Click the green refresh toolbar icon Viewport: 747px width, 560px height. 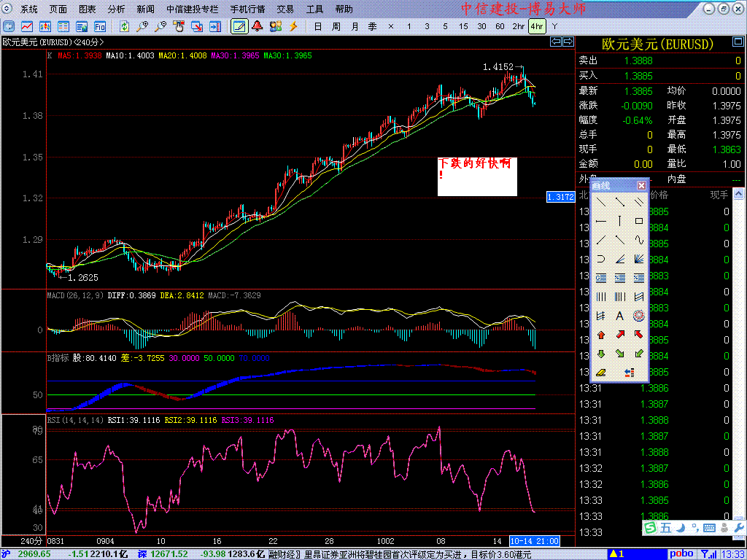click(124, 26)
